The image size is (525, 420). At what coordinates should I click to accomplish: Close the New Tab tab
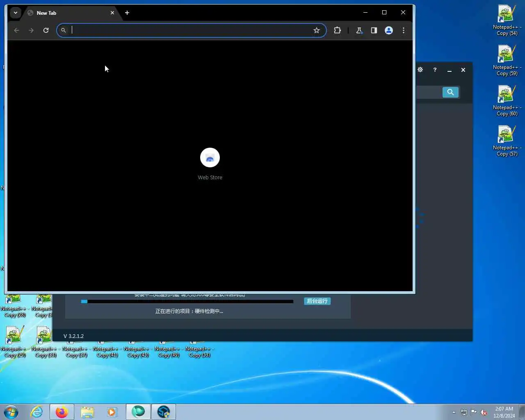click(112, 13)
